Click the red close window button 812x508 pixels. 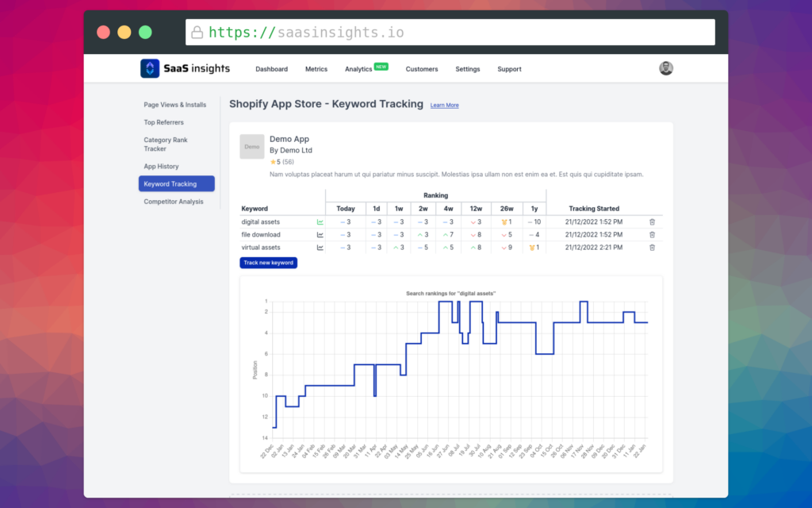(104, 32)
